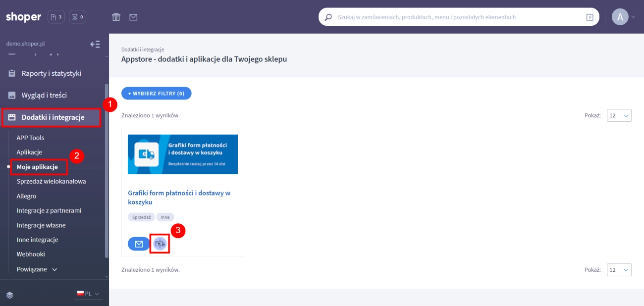
Task: Open the user avatar account menu
Action: coord(620,17)
